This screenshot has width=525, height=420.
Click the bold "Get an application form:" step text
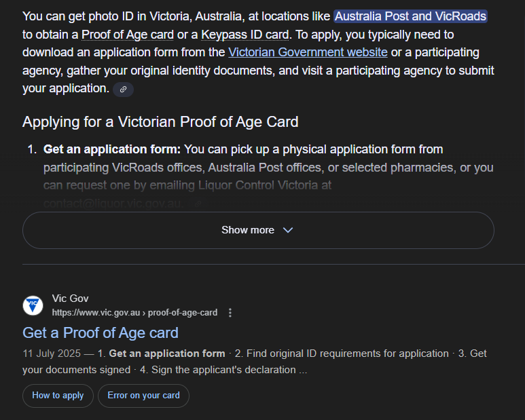(x=112, y=149)
